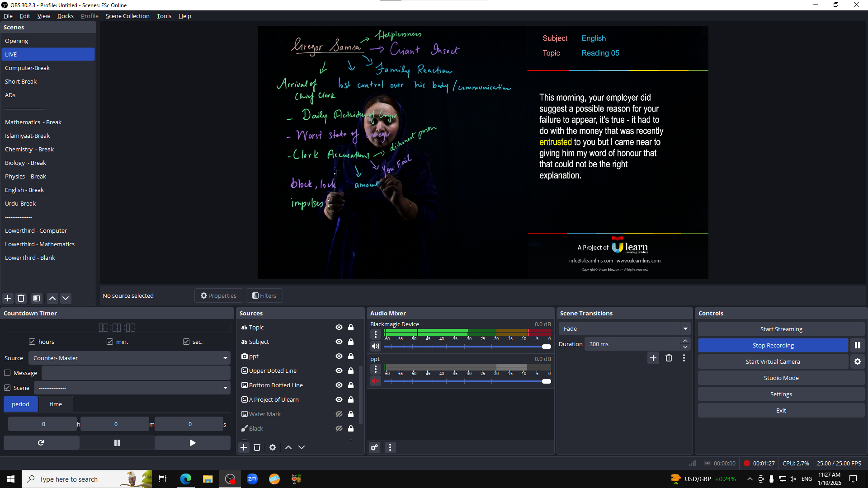The image size is (868, 488).
Task: Increase the transition duration
Action: tap(685, 341)
